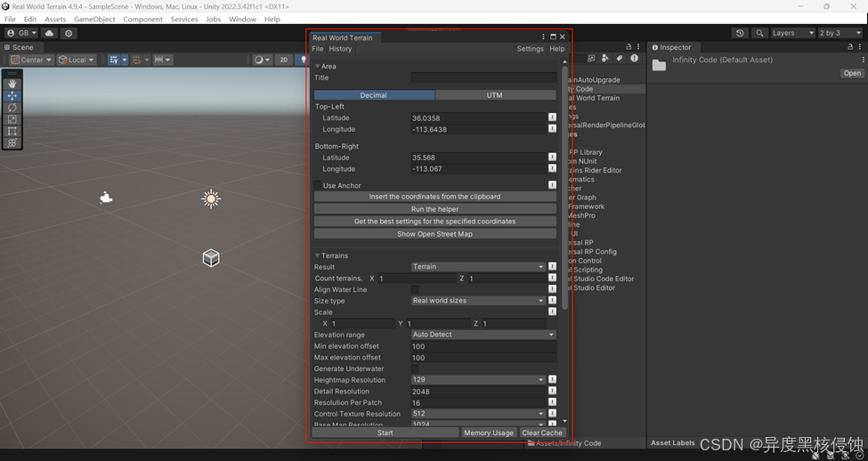Click the Infinity Code folder icon in Inspector
Viewport: 868px width, 461px height.
tap(659, 65)
